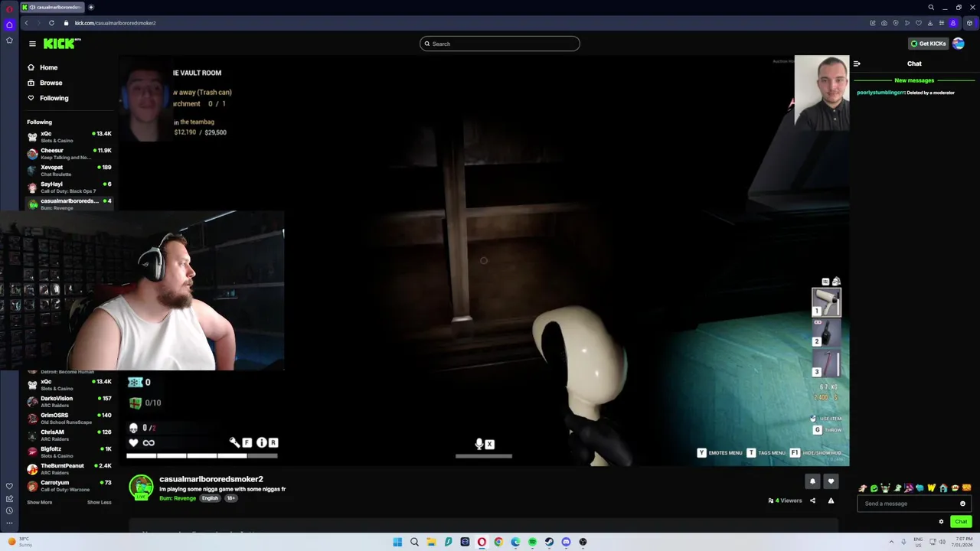The width and height of the screenshot is (980, 551).
Task: Open DarkoVision's channel
Action: [x=69, y=401]
